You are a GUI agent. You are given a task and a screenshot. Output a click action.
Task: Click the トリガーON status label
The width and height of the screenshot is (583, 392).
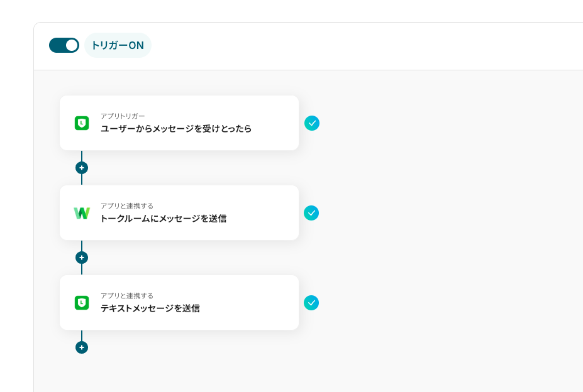pos(118,45)
